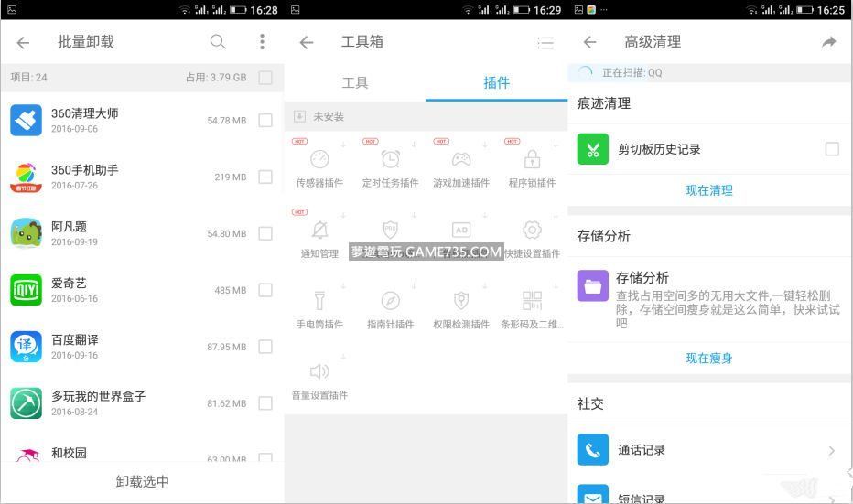Image resolution: width=853 pixels, height=504 pixels.
Task: Tap 阿凡题 app icon
Action: [27, 234]
